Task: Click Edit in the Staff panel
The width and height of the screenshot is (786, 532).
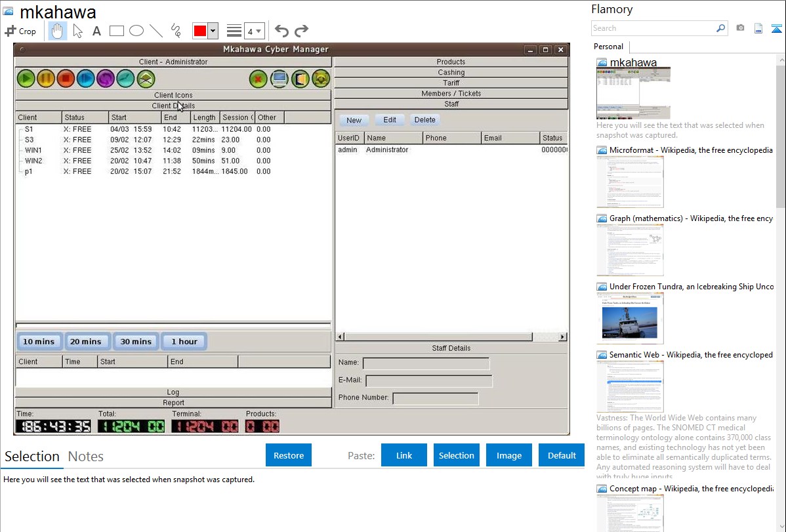Action: tap(390, 120)
